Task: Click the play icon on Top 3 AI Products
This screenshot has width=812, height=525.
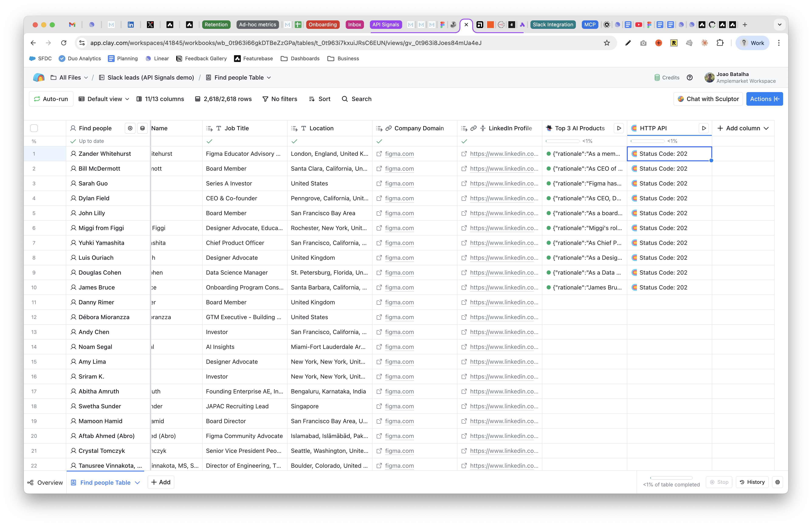Action: (x=619, y=128)
